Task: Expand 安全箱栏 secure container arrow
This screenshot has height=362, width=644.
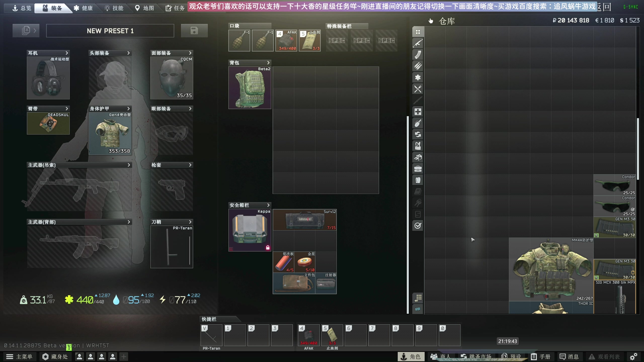Action: click(268, 205)
